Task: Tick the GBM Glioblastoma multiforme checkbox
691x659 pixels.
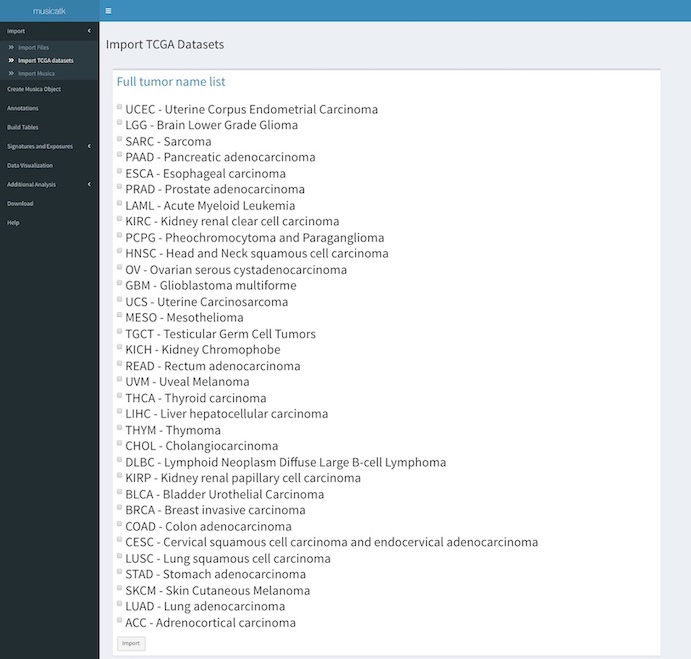Action: 120,284
